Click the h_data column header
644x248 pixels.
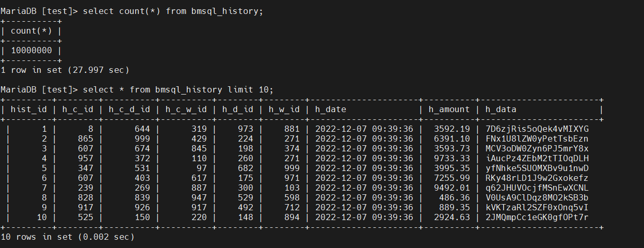[x=501, y=110]
